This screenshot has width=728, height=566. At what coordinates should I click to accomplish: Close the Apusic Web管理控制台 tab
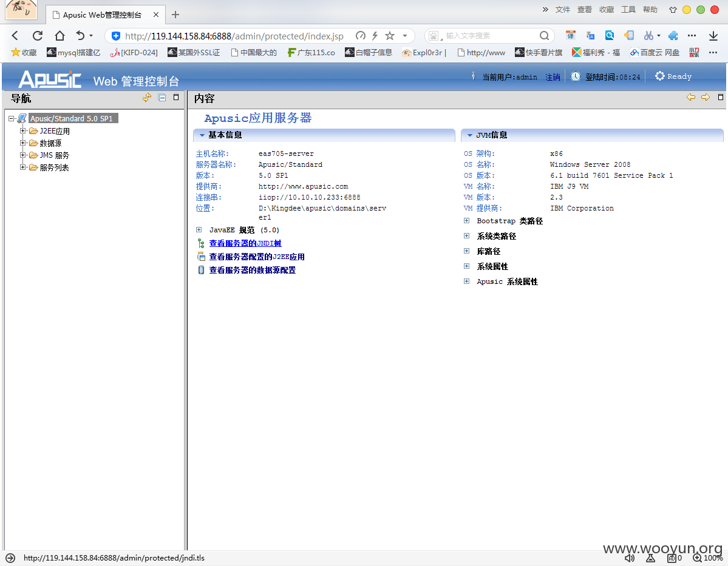tap(156, 15)
